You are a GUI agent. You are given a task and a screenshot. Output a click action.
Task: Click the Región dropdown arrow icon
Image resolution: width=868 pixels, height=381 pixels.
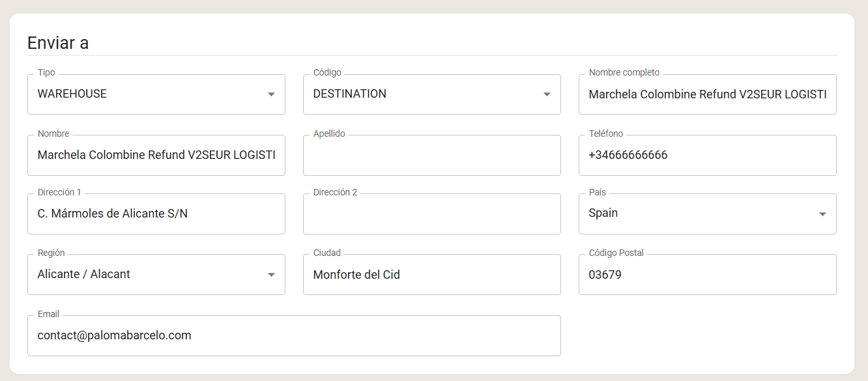pyautogui.click(x=272, y=275)
